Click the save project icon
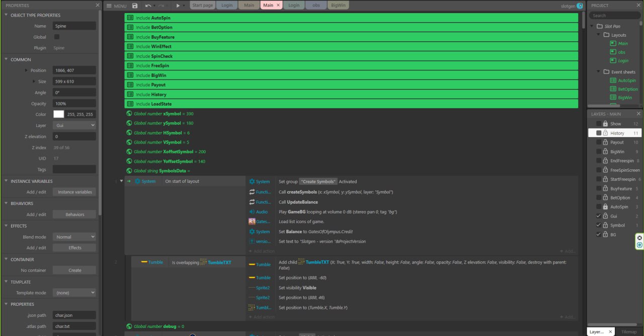644x336 pixels. pyautogui.click(x=135, y=6)
